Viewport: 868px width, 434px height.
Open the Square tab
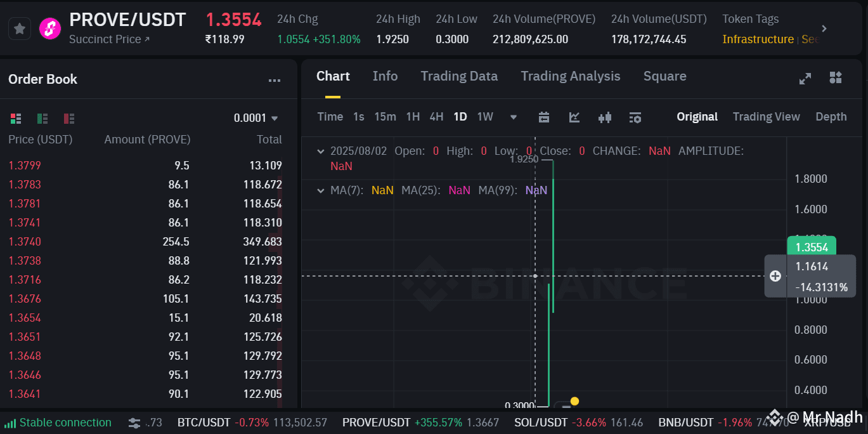tap(664, 76)
